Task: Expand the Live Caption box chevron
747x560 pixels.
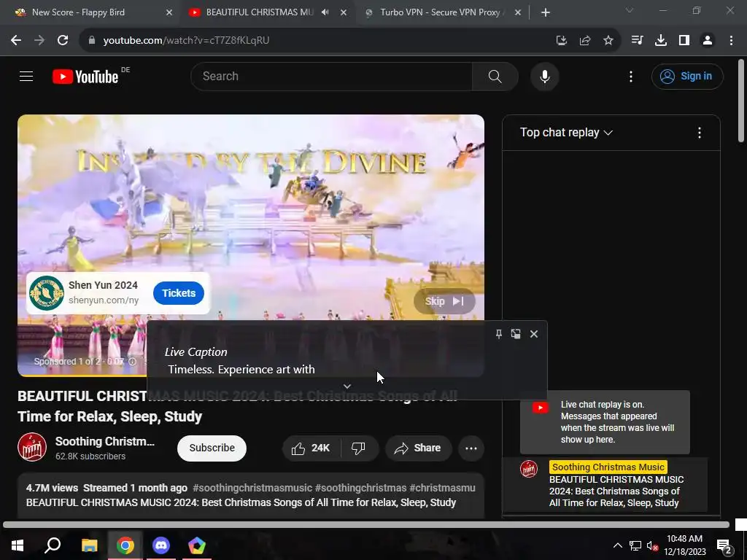Action: pos(347,386)
